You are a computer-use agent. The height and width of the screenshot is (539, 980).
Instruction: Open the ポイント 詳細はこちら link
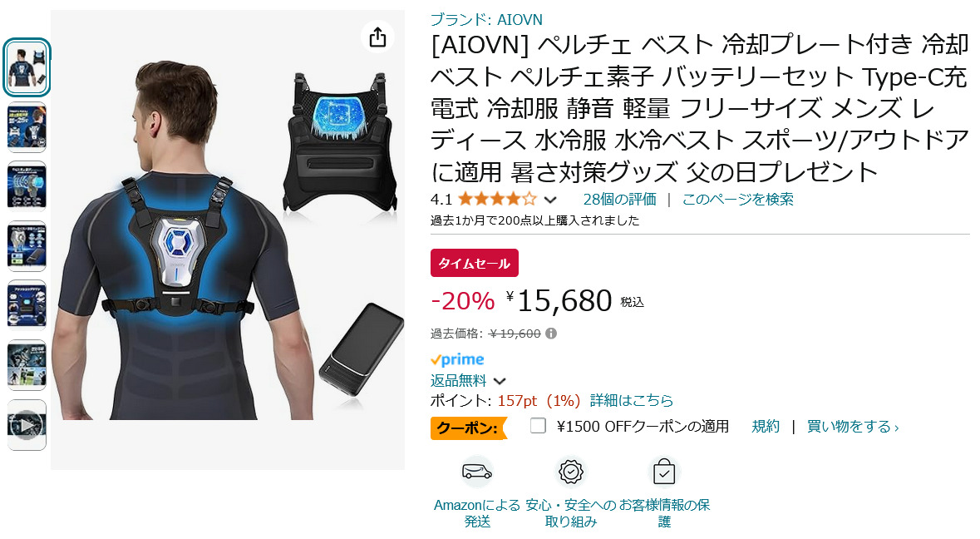coord(631,400)
